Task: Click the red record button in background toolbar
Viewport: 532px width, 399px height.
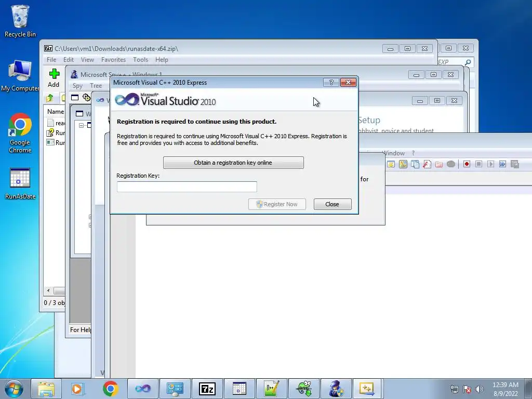Action: pos(467,164)
